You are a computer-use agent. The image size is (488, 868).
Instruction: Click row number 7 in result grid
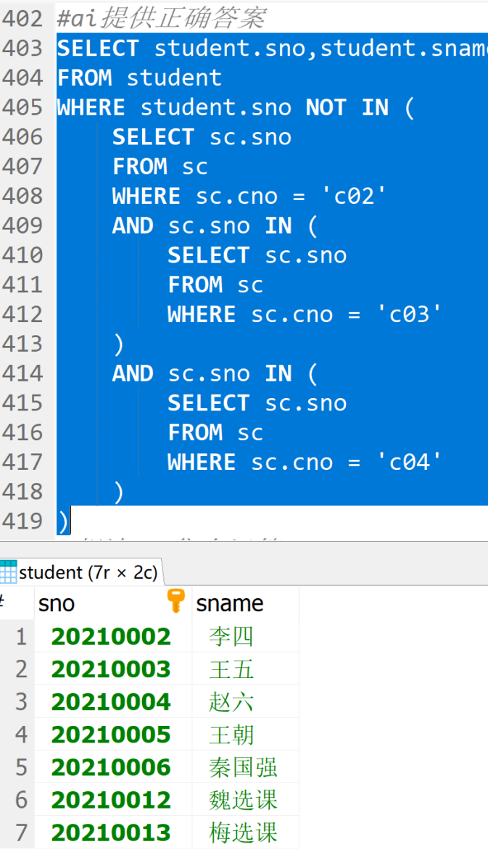click(21, 832)
